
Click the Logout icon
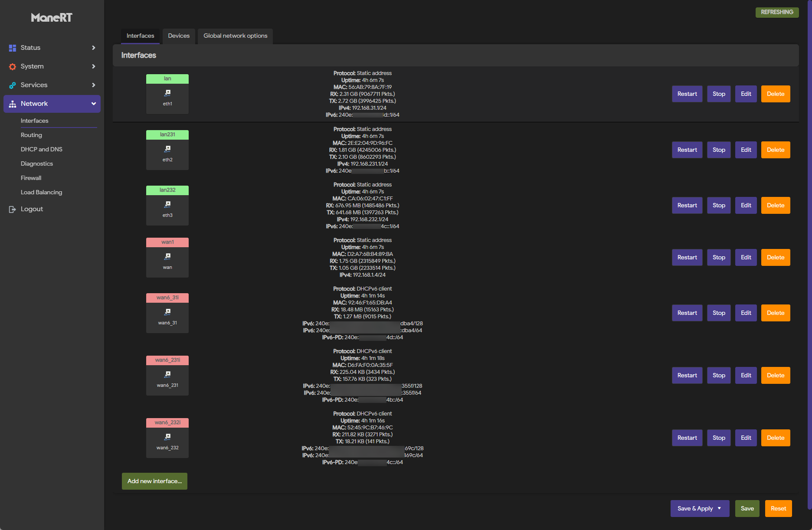pos(13,209)
